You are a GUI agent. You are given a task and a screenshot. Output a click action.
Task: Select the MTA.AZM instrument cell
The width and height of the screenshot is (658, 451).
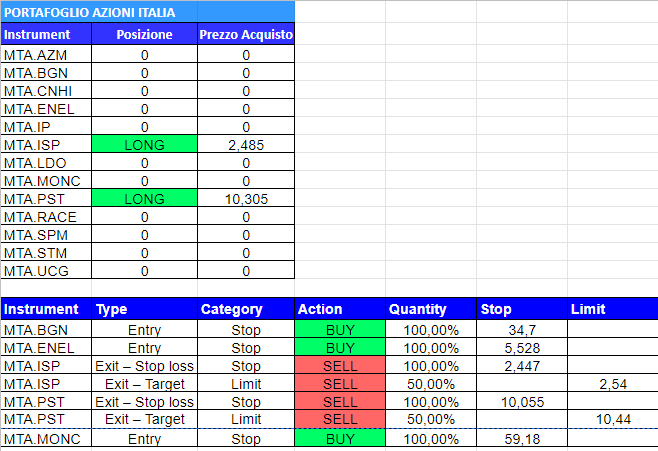[x=46, y=55]
